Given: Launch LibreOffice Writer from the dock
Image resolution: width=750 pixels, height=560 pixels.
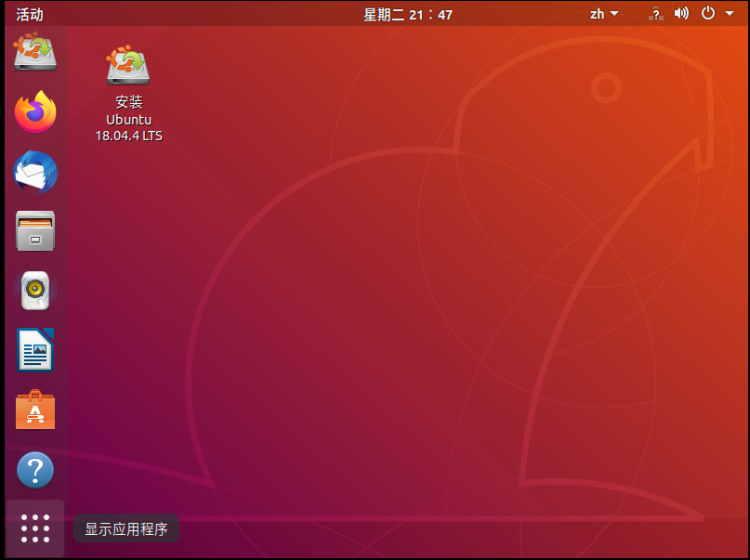Looking at the screenshot, I should click(34, 350).
